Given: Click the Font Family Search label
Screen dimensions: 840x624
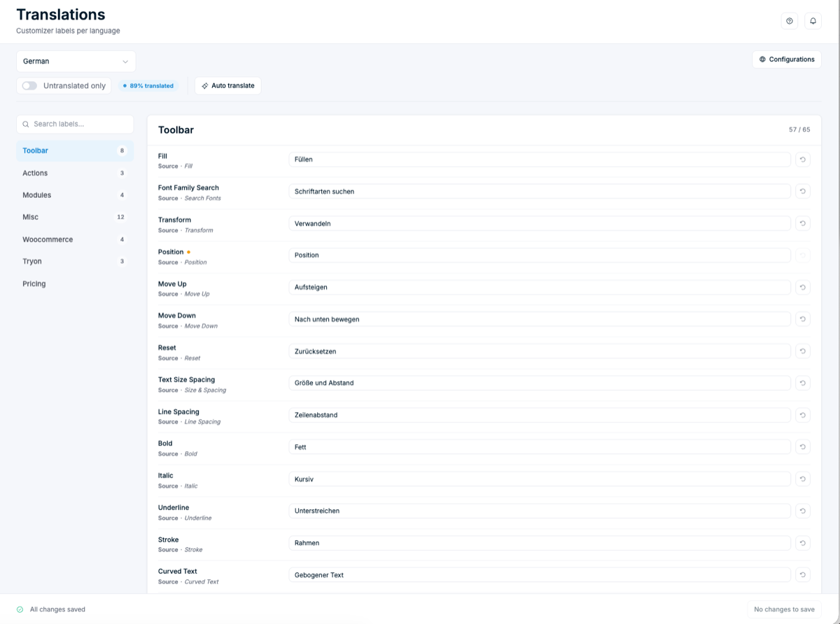Looking at the screenshot, I should point(188,187).
